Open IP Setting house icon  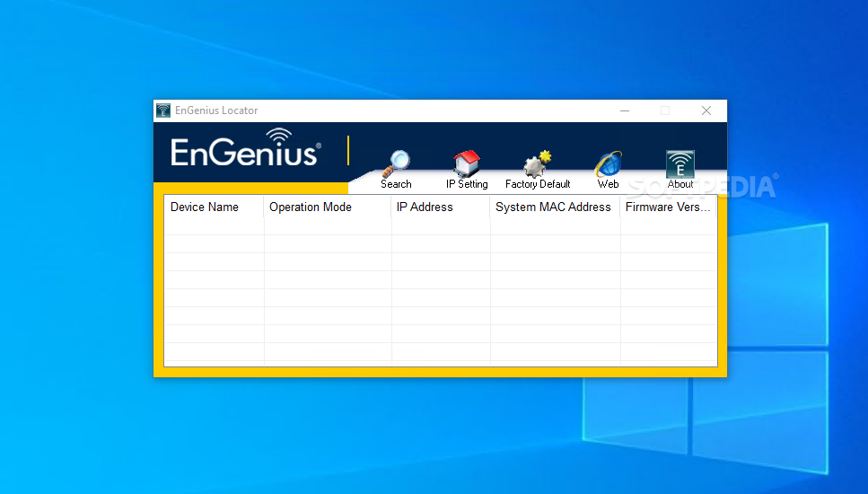click(x=467, y=163)
